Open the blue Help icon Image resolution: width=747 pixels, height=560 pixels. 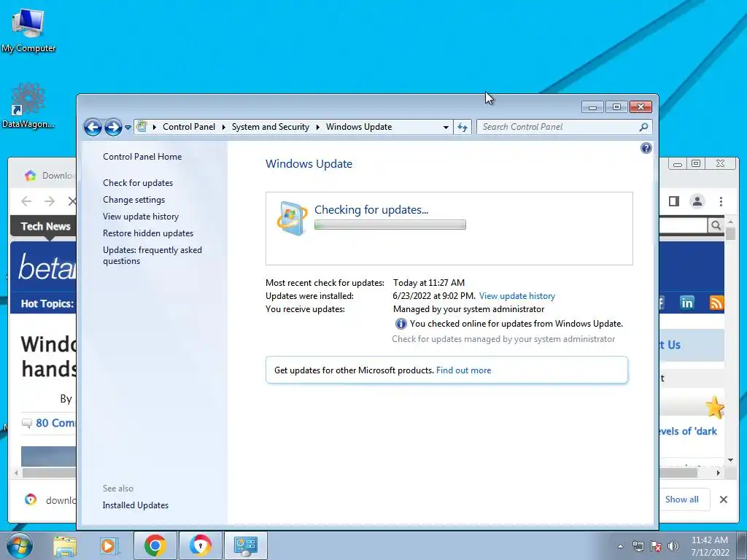(646, 148)
